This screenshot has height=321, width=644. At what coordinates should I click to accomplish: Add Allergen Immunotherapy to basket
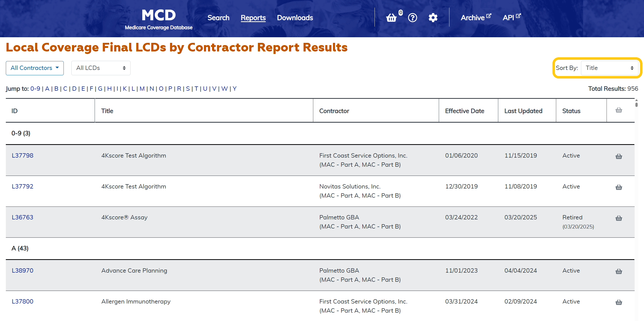pyautogui.click(x=619, y=302)
